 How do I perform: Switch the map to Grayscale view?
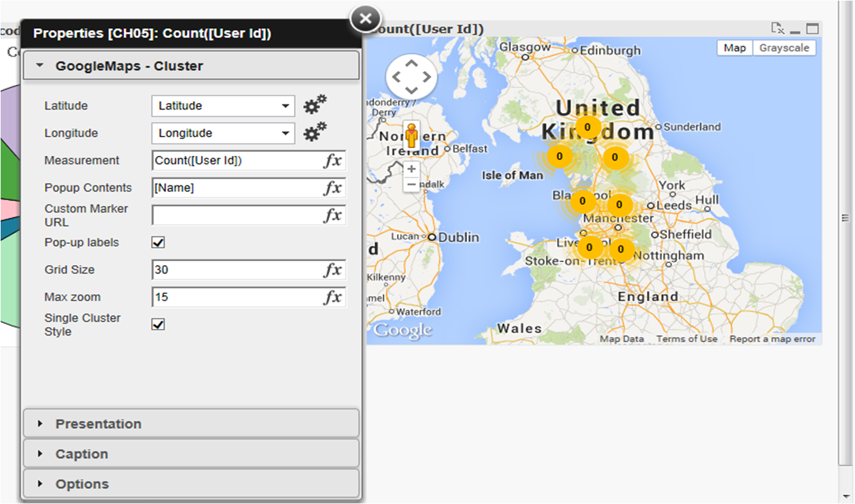(784, 48)
